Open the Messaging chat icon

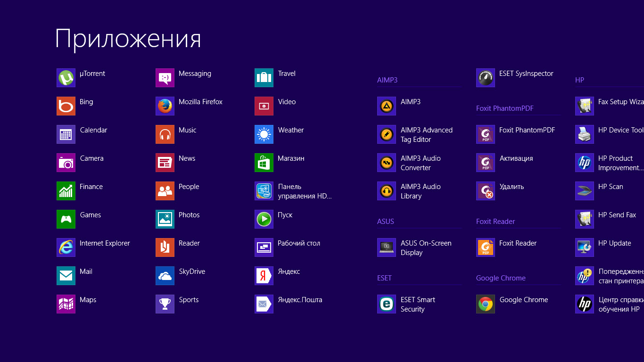coord(165,78)
